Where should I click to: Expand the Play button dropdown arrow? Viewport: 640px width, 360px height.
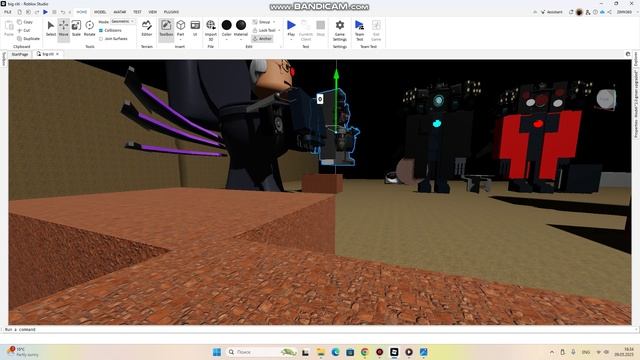pyautogui.click(x=291, y=40)
